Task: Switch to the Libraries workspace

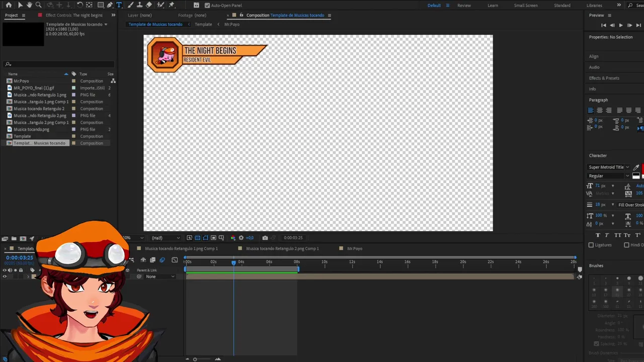Action: click(x=594, y=6)
